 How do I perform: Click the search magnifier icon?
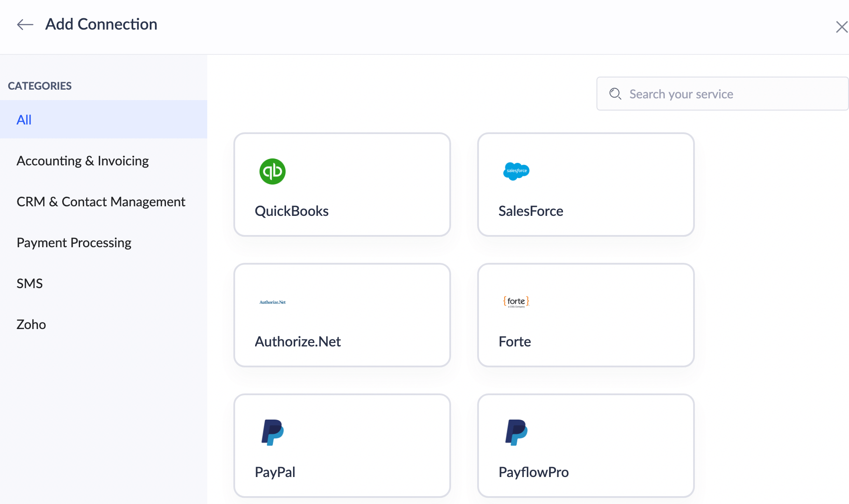pos(615,94)
